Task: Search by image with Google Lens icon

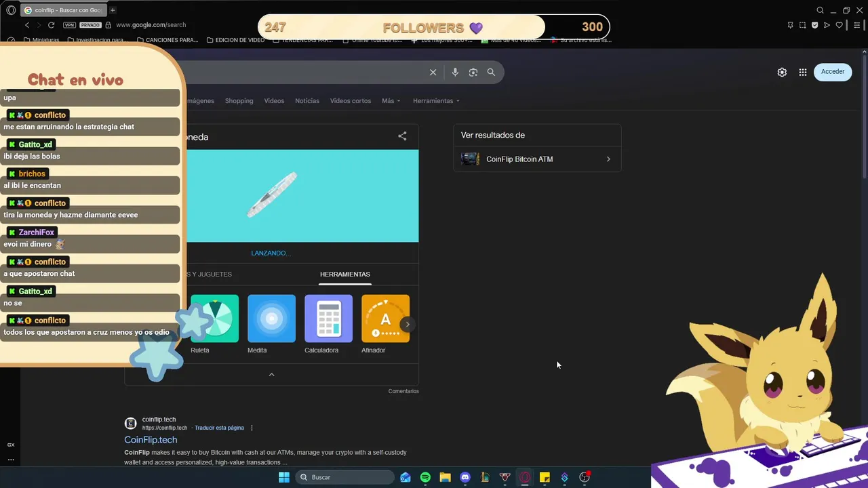Action: pyautogui.click(x=473, y=73)
